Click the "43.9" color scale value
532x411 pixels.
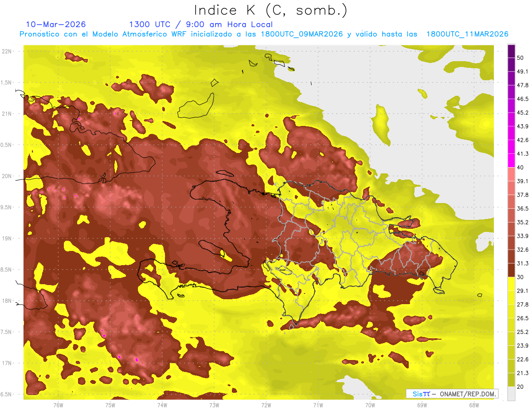[523, 126]
